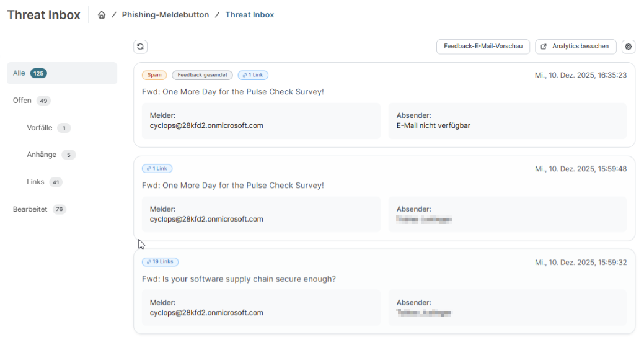Click the 1 Link badge on the second email
644x337 pixels.
pyautogui.click(x=157, y=168)
